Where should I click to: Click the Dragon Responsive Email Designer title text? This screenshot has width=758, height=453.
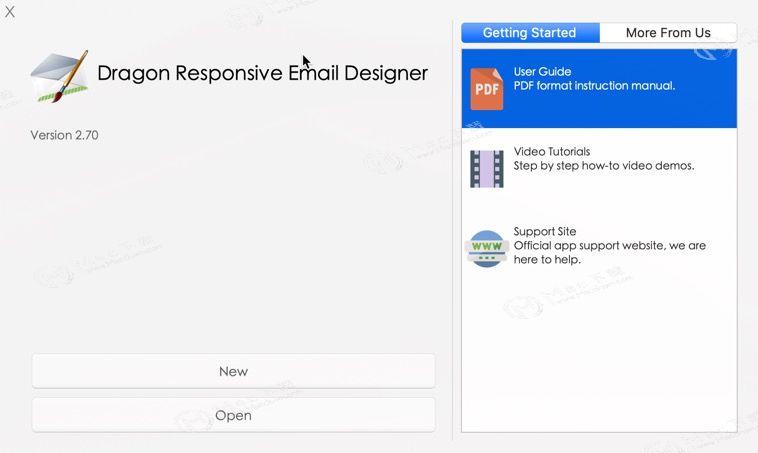click(262, 73)
